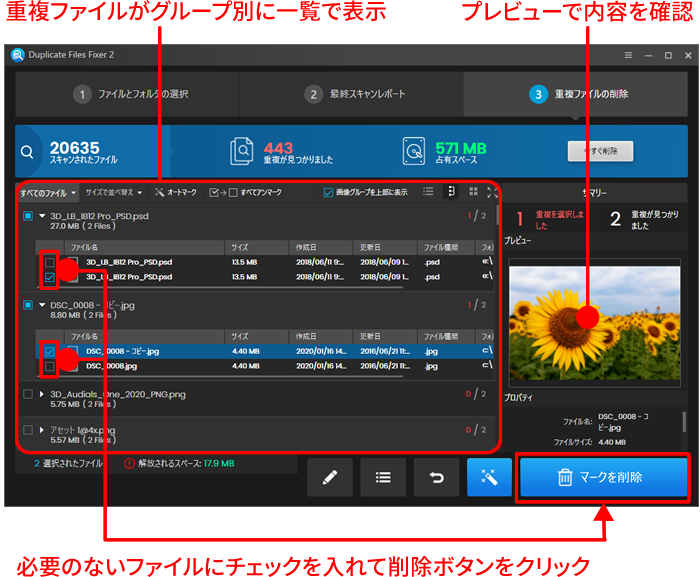
Task: Click 4.40 MB size in DSC_0008.jpg row
Action: [246, 366]
